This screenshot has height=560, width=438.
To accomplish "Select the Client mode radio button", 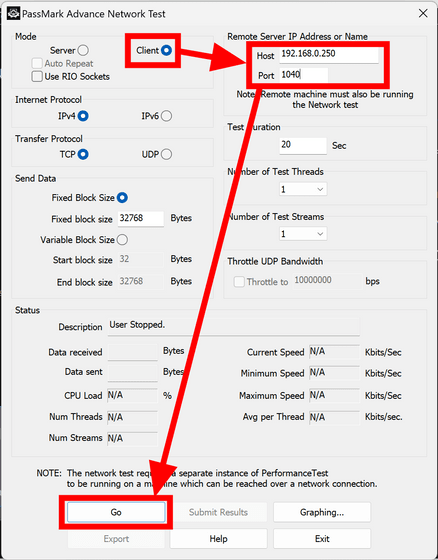I will click(x=166, y=50).
